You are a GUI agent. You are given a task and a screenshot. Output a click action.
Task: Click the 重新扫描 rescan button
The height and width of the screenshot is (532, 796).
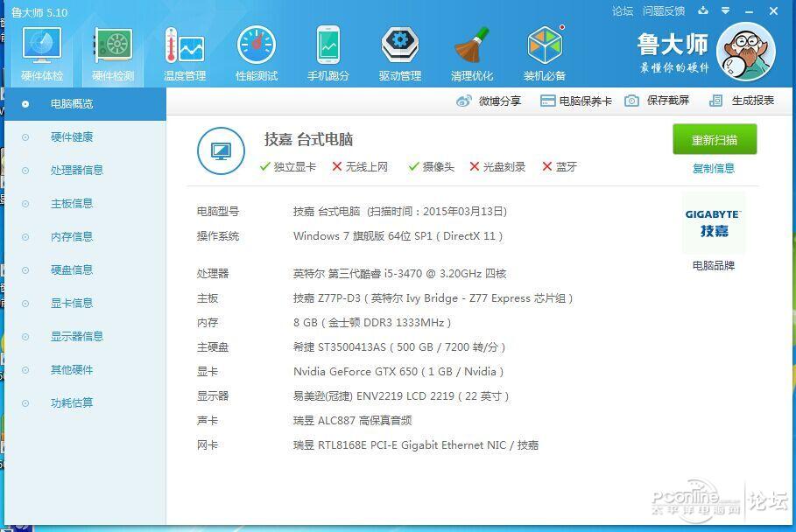715,139
